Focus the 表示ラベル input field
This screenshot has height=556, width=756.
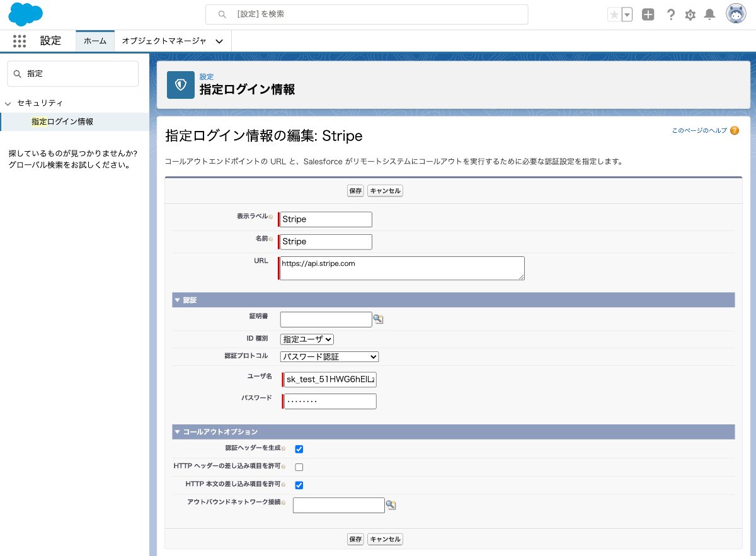(x=326, y=219)
